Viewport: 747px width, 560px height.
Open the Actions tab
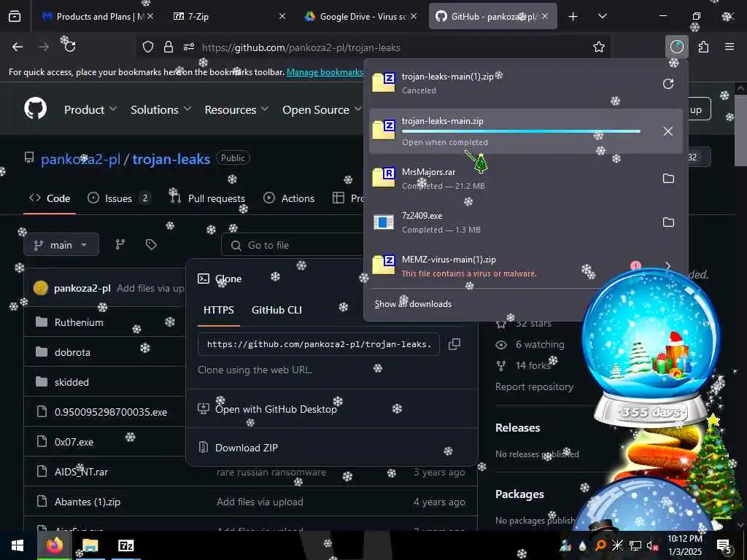289,198
